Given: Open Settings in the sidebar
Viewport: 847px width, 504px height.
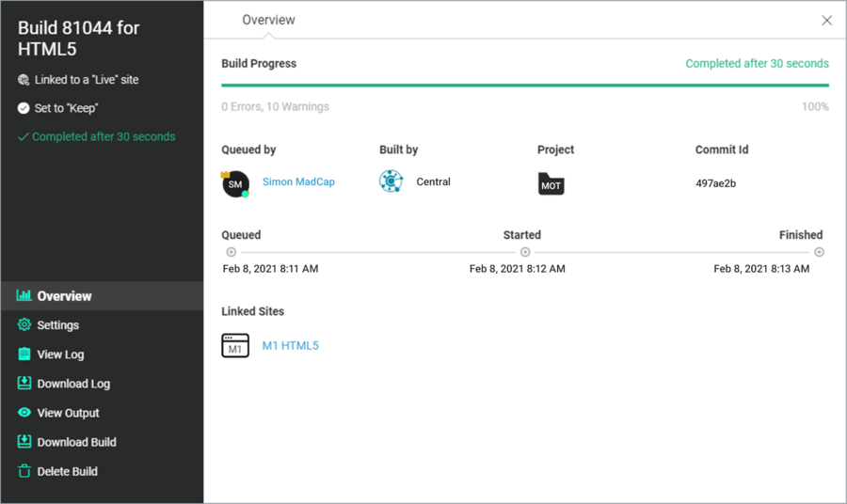Looking at the screenshot, I should pyautogui.click(x=102, y=324).
